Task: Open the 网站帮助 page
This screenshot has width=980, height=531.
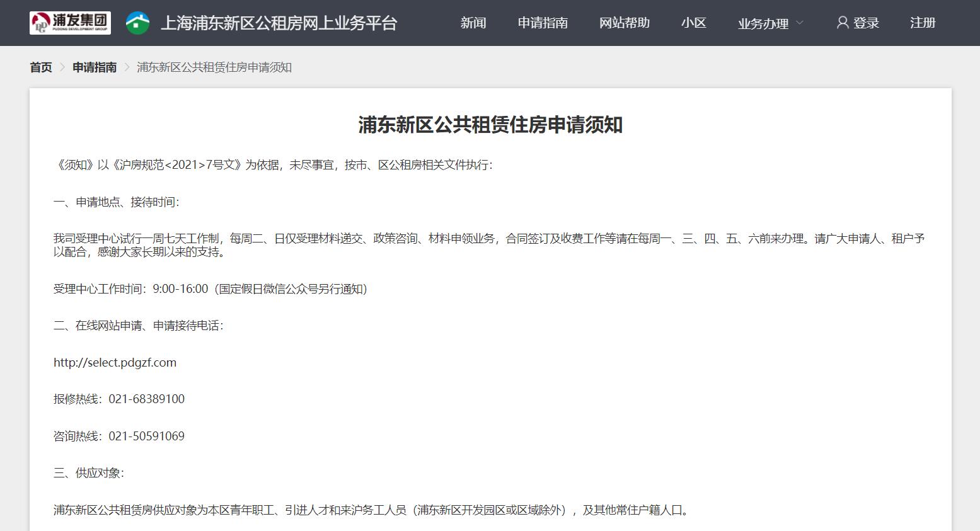Action: (624, 23)
